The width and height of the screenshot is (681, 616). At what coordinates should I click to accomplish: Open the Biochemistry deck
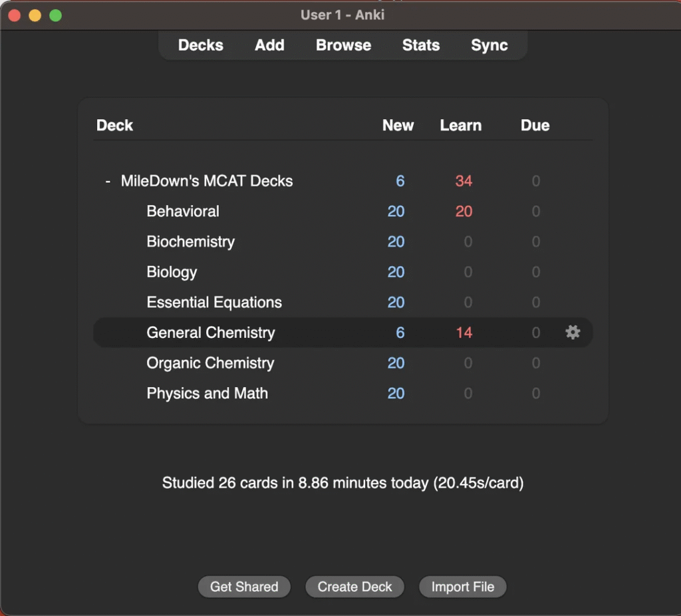(191, 242)
